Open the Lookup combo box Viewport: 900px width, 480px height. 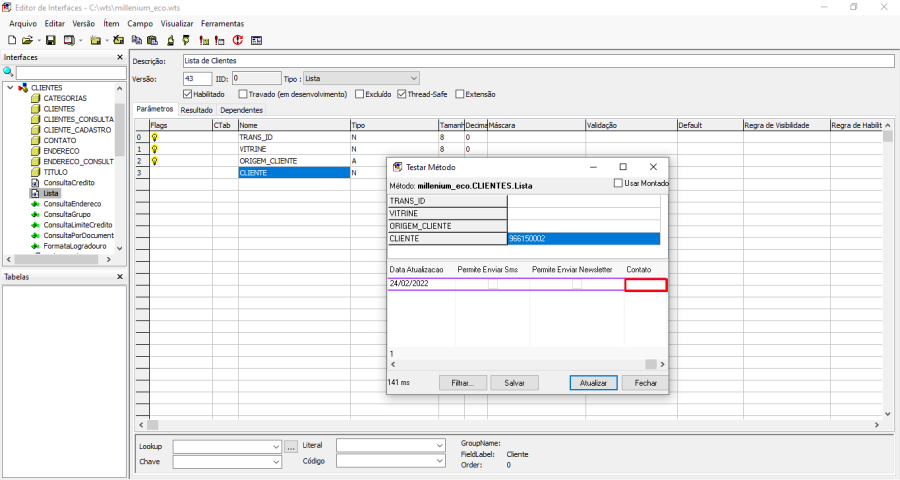(227, 447)
